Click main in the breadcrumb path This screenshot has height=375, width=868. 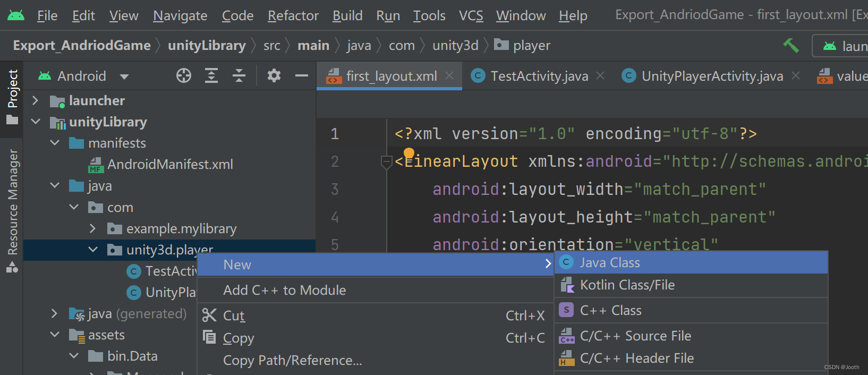tap(313, 46)
